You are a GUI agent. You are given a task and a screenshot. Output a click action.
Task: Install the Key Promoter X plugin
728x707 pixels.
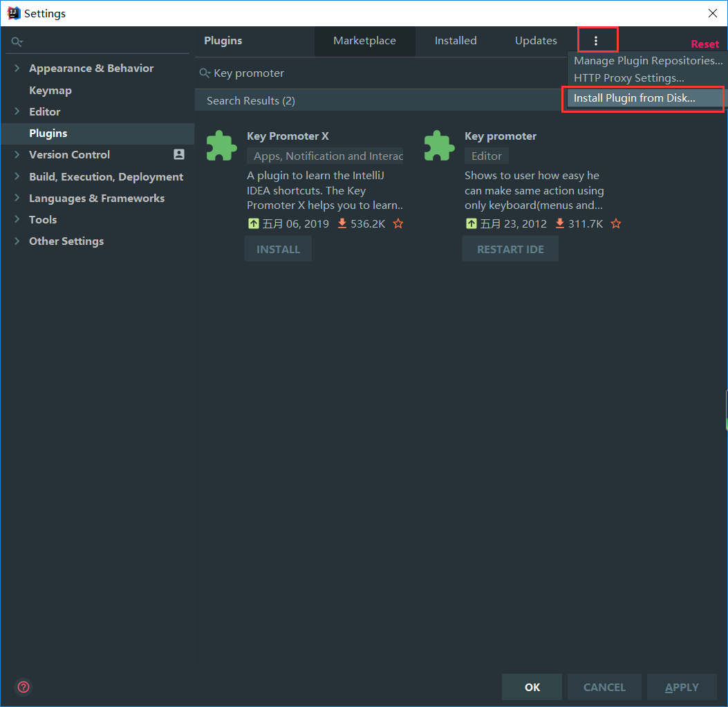click(x=278, y=250)
